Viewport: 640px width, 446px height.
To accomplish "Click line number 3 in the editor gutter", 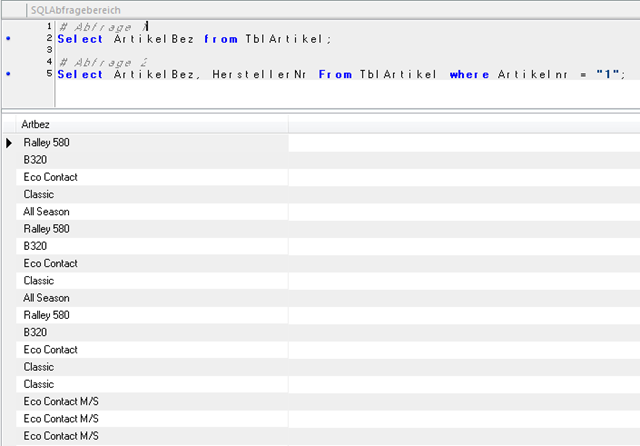I will (x=48, y=50).
